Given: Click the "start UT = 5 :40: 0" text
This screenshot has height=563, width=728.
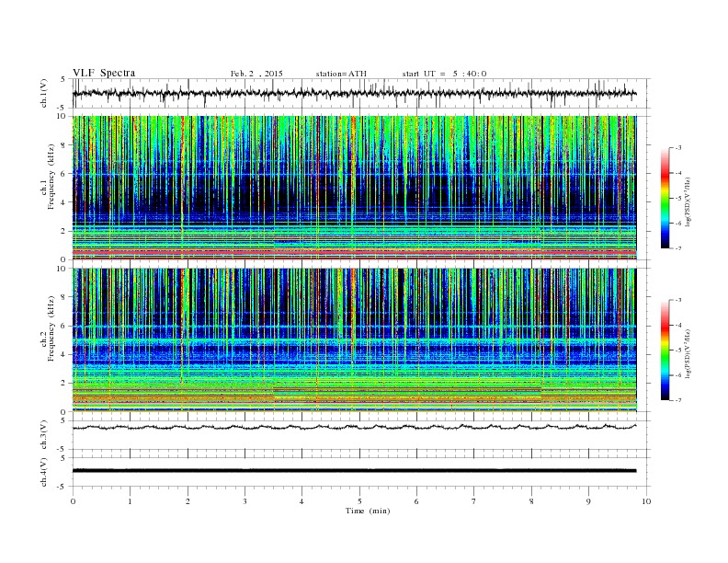Looking at the screenshot, I should [x=444, y=74].
